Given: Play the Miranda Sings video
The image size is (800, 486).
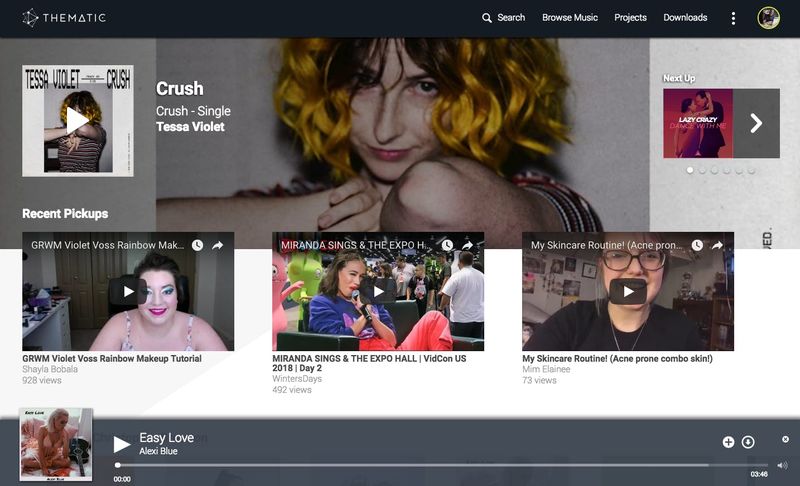Looking at the screenshot, I should 378,291.
